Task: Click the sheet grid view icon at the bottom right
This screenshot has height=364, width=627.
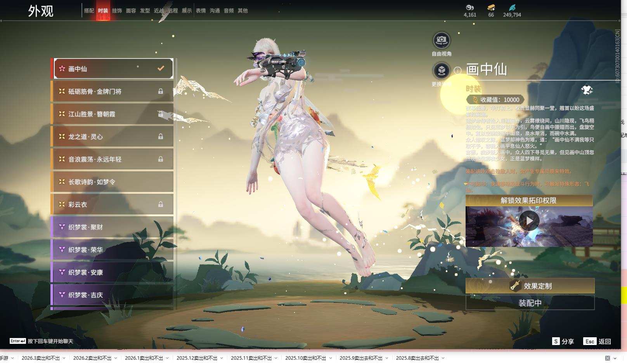Action: [608, 358]
